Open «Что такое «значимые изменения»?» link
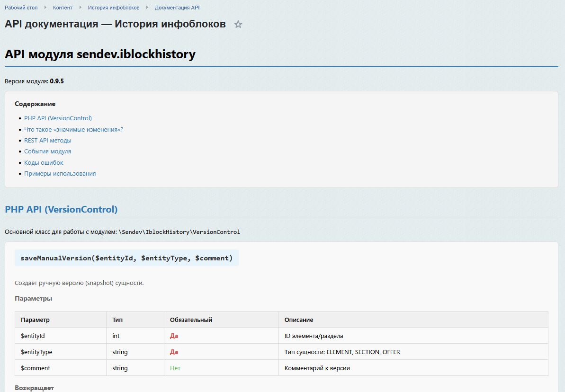The height and width of the screenshot is (392, 565). coord(73,129)
